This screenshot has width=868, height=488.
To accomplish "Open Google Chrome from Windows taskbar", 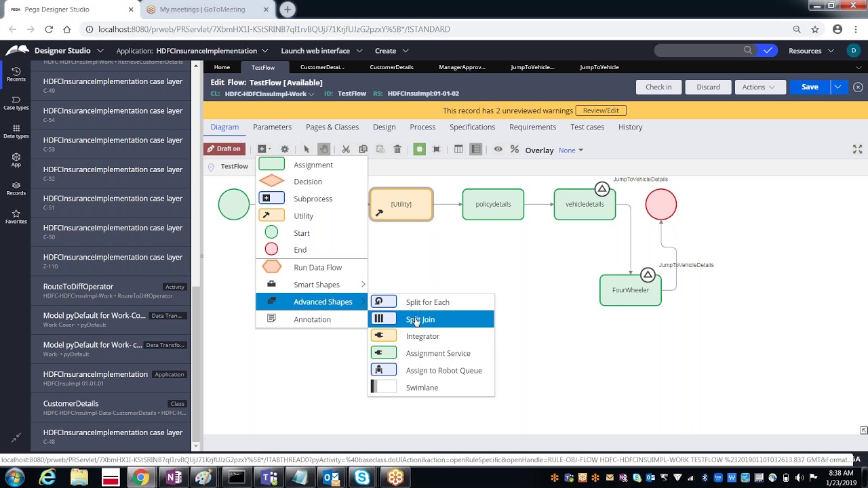I will click(x=141, y=478).
